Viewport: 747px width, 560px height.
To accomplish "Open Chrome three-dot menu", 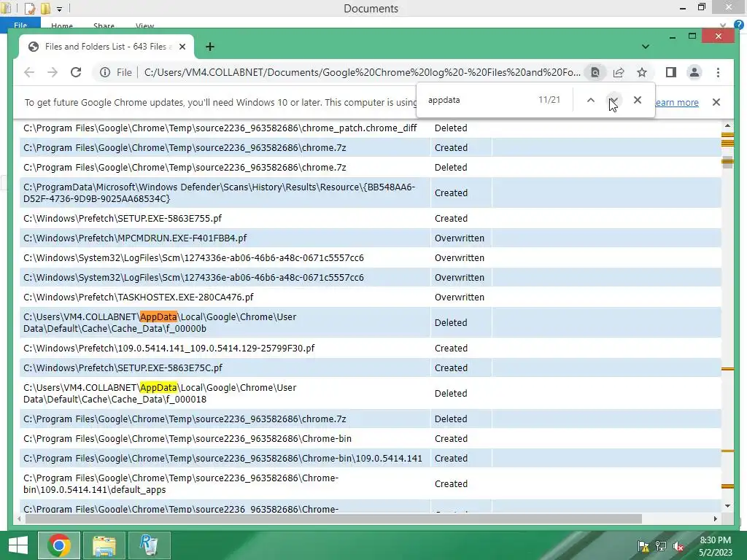I will tap(718, 72).
